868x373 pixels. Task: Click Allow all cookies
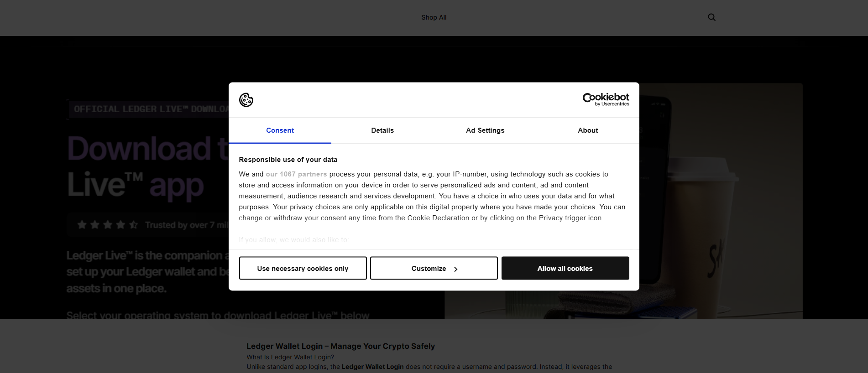[565, 268]
